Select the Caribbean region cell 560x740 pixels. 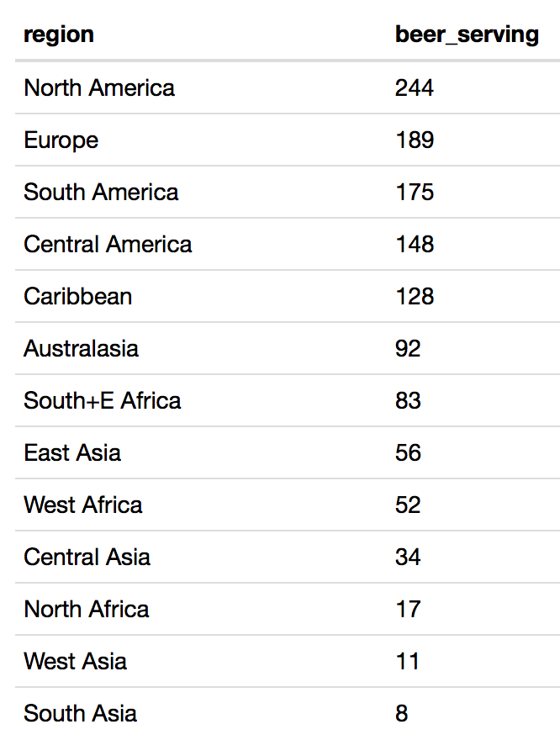pyautogui.click(x=78, y=296)
